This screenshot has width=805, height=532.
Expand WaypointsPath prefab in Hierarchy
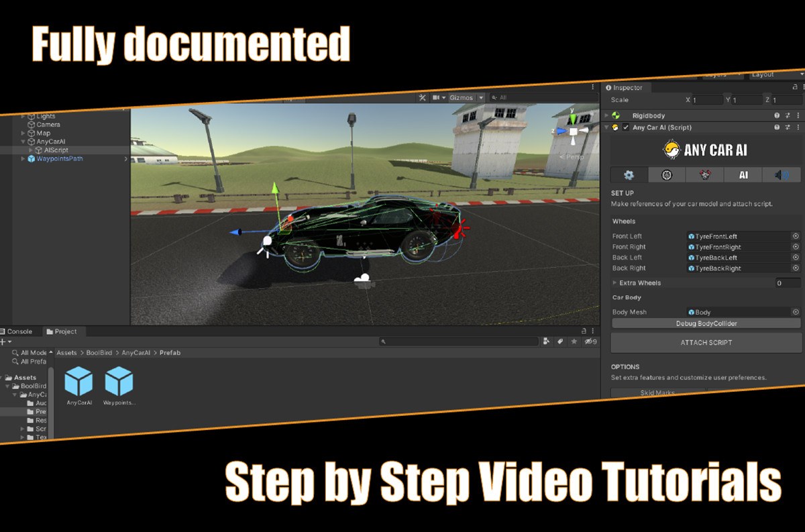pyautogui.click(x=23, y=159)
